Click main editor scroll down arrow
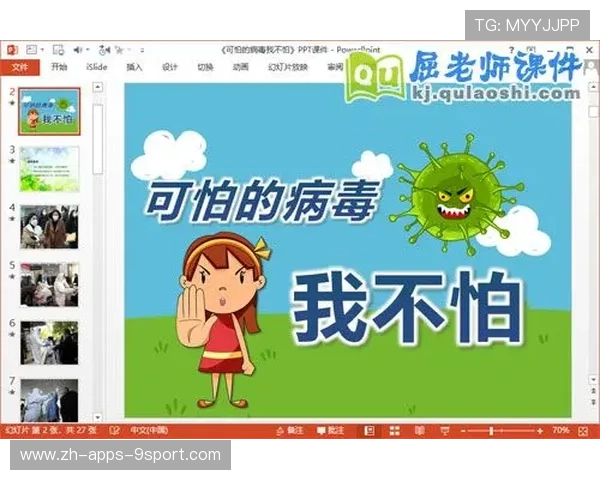 tap(593, 379)
